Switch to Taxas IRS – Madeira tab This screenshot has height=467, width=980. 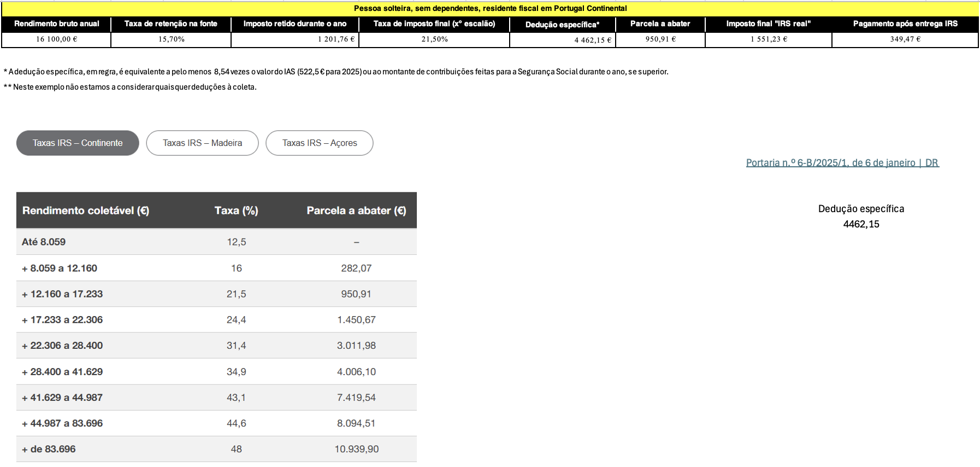(202, 143)
